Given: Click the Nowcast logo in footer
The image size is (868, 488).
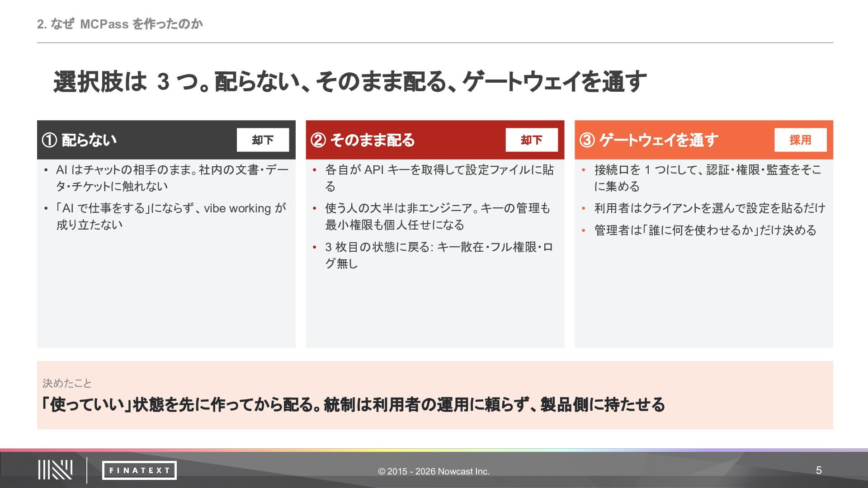Looking at the screenshot, I should pos(55,470).
